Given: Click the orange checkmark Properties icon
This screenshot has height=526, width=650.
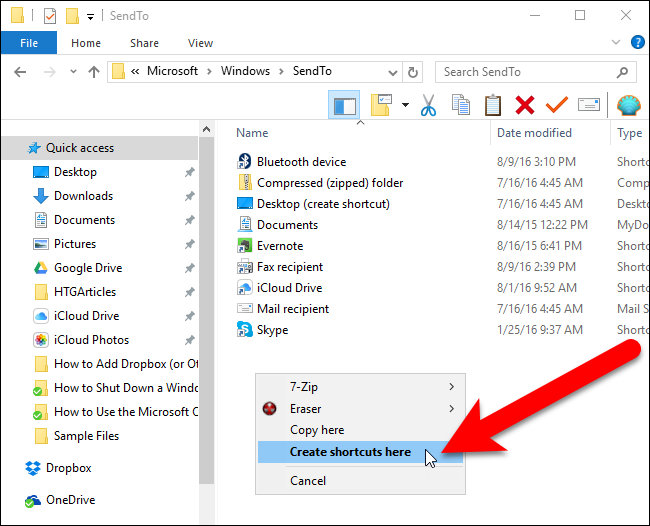Looking at the screenshot, I should tap(556, 104).
